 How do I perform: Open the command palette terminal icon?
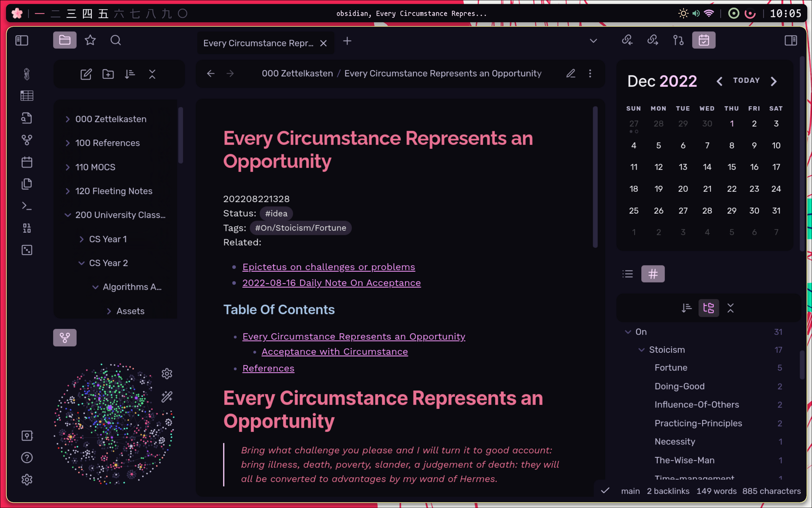pyautogui.click(x=27, y=206)
